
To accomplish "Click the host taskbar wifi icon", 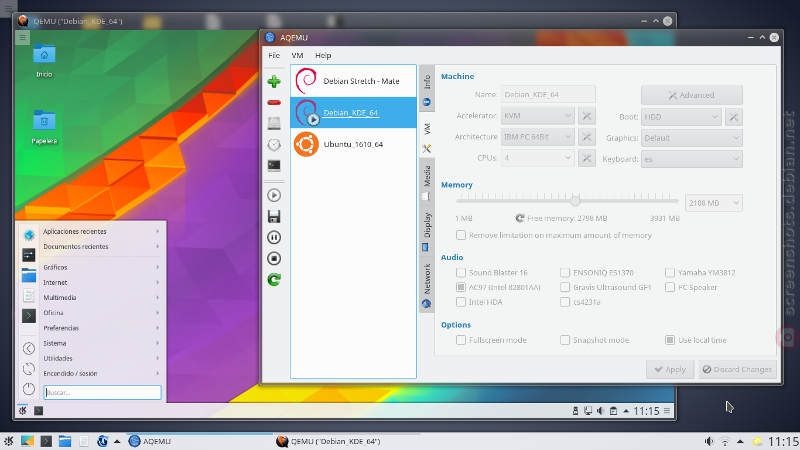I will pos(724,441).
